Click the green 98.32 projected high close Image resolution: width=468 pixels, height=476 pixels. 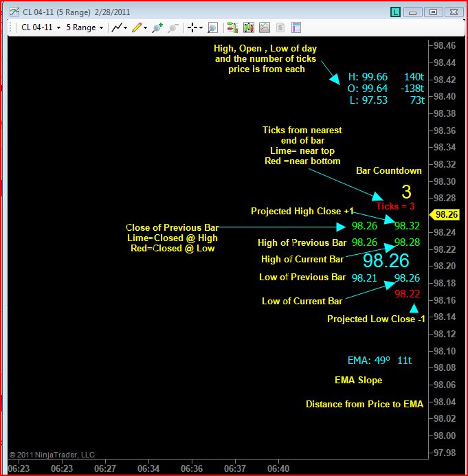click(x=407, y=226)
